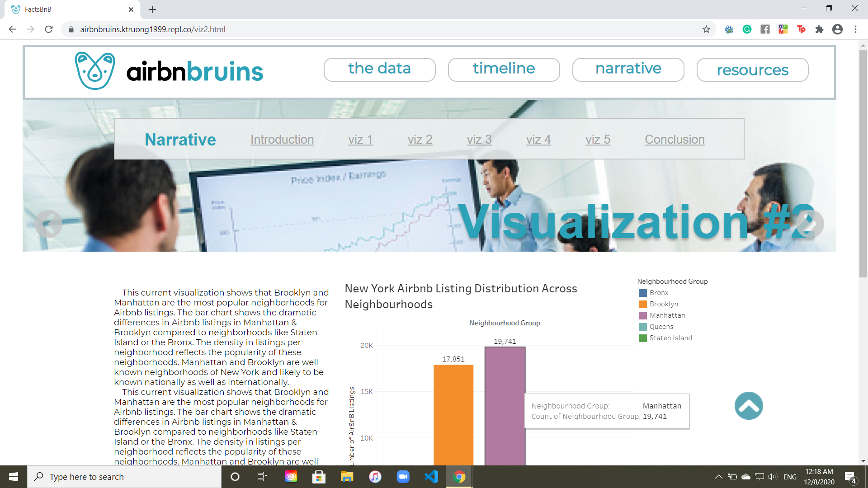The image size is (868, 488).
Task: Click the Windows search box
Action: [x=124, y=477]
